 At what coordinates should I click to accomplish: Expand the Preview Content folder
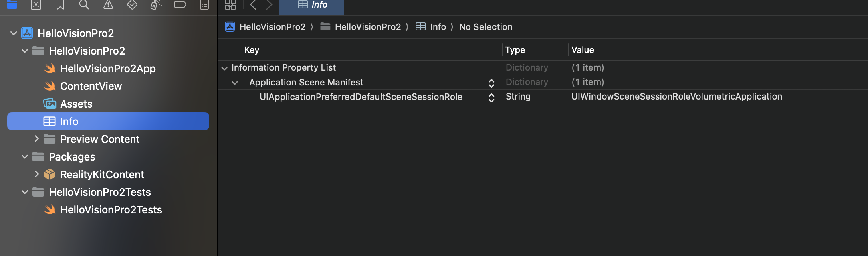[x=36, y=139]
